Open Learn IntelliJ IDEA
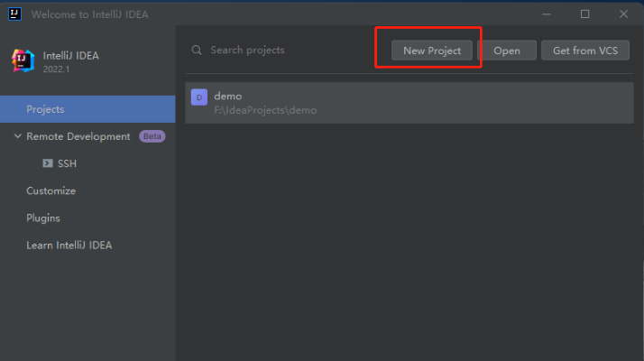 (x=69, y=245)
